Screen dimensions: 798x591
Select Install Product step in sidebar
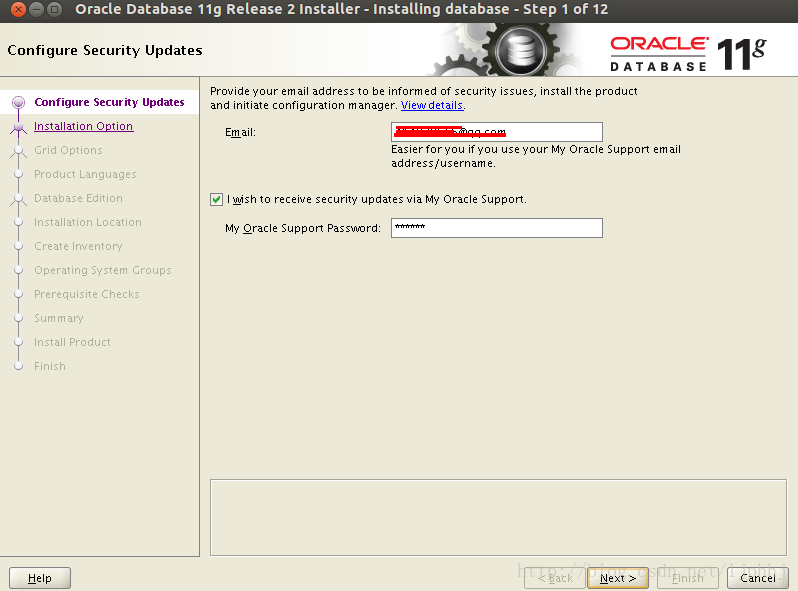[72, 342]
